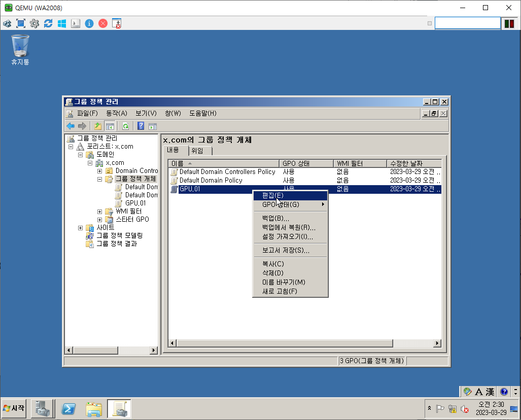Viewport: 521px width, 420px height.
Task: Click the Forward arrow in the console toolbar
Action: [82, 126]
